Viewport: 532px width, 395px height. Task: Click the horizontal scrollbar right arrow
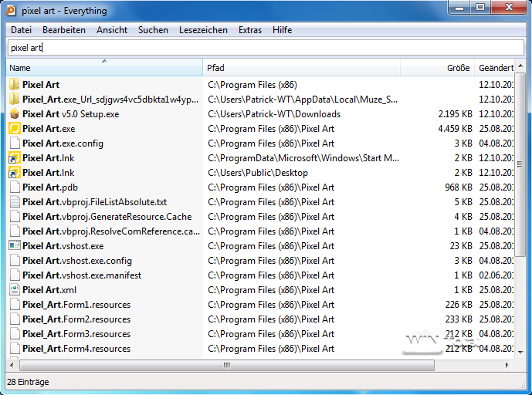coord(507,365)
